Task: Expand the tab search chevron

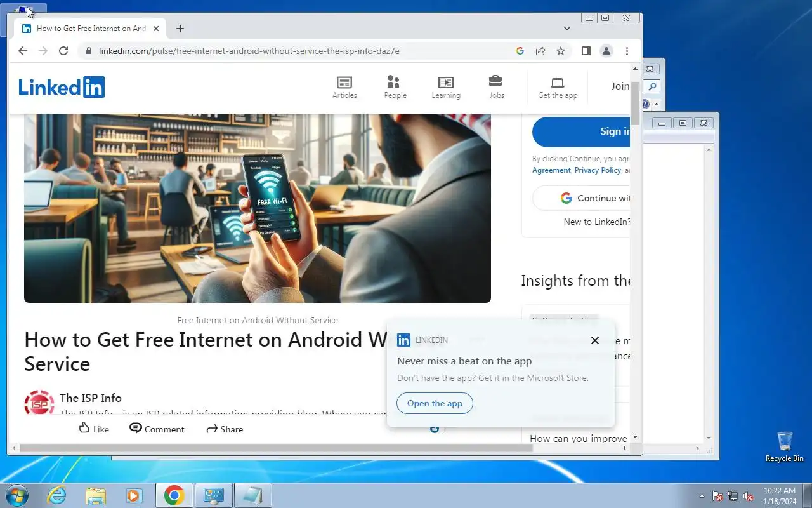Action: point(567,29)
